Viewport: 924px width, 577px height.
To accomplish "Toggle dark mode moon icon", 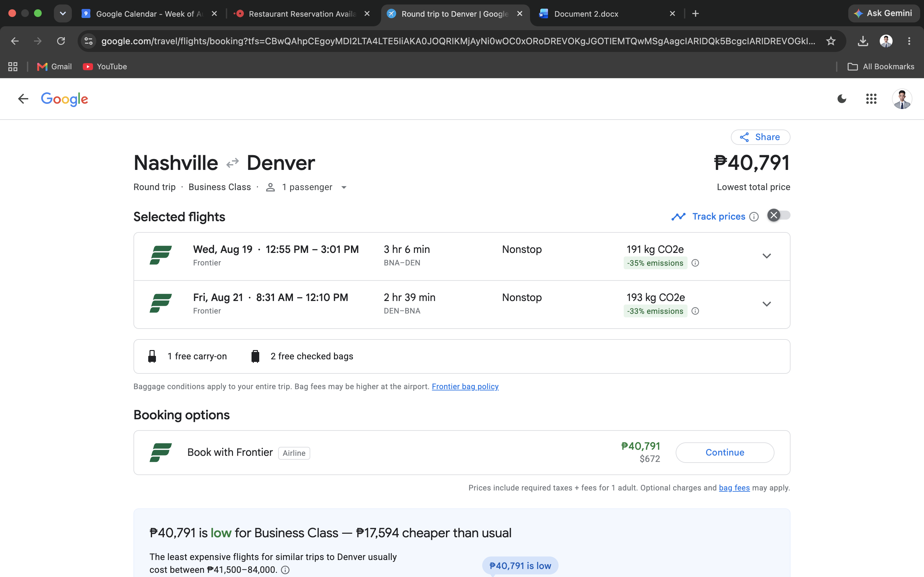I will (x=842, y=99).
